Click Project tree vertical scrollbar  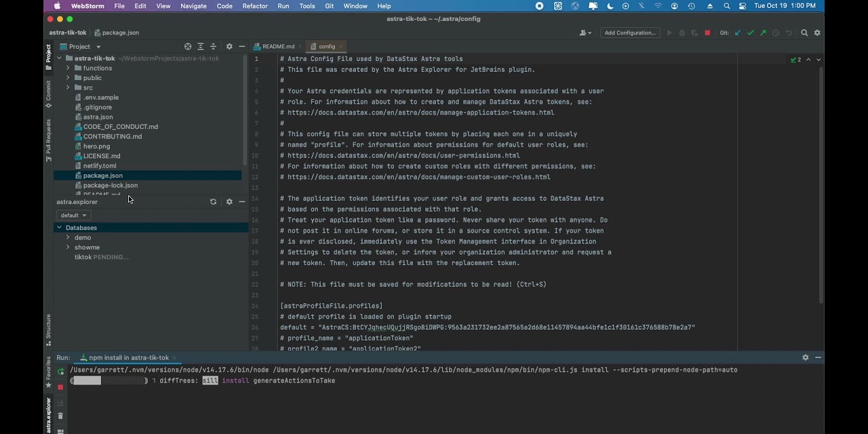[x=245, y=108]
